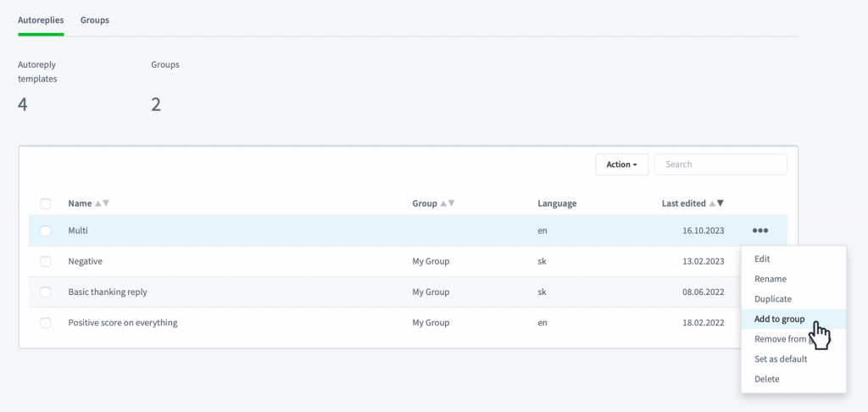Click language en in Multi row
This screenshot has width=868, height=412.
tap(542, 231)
